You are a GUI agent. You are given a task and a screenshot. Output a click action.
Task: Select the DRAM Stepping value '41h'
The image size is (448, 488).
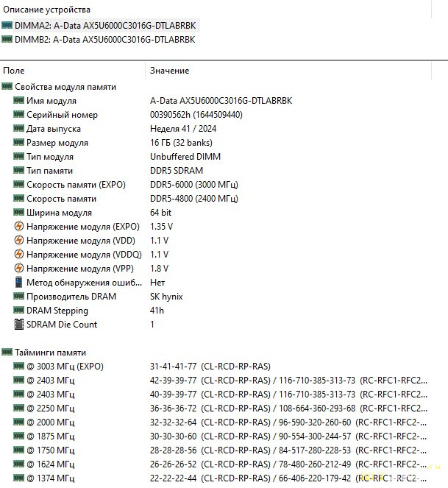click(x=157, y=311)
